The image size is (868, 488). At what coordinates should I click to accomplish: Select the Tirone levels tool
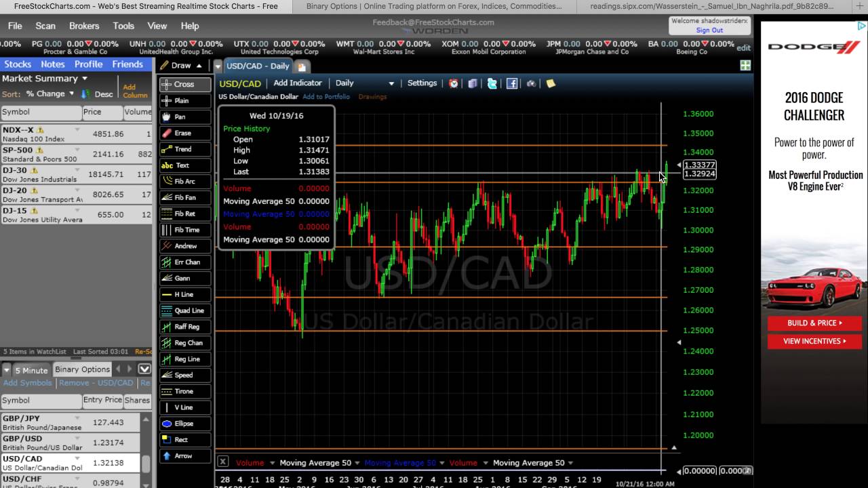click(x=185, y=391)
